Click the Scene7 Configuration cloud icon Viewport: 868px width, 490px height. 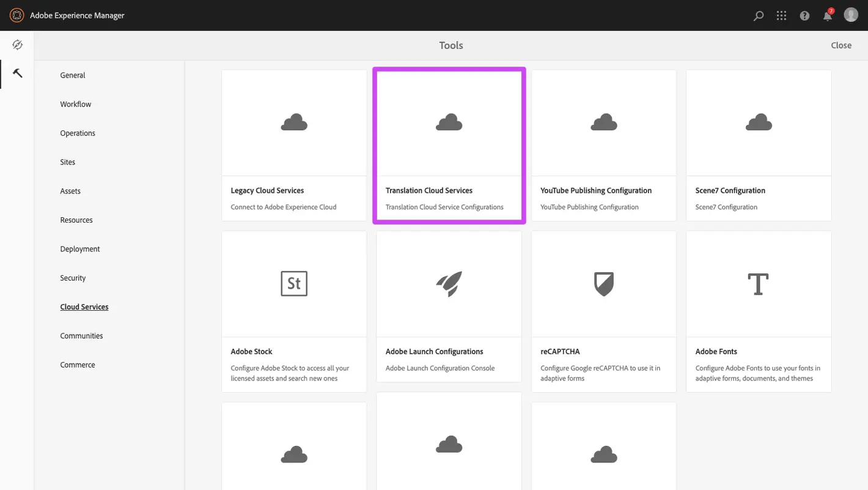[759, 122]
